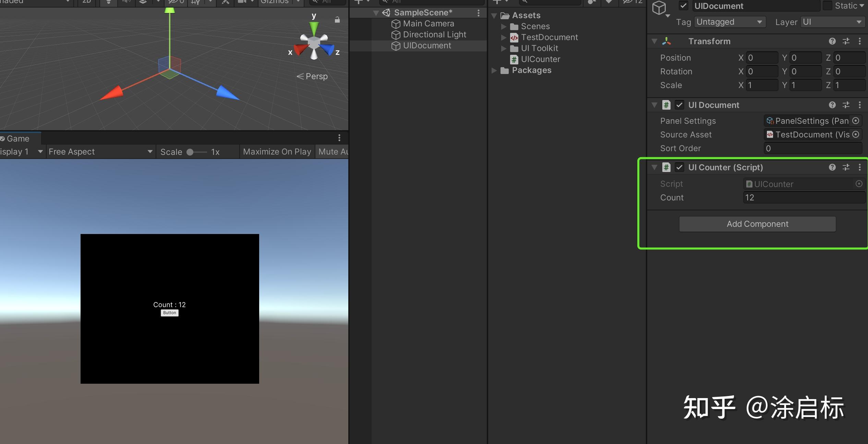The height and width of the screenshot is (444, 868).
Task: Enable the Static checkbox for UIDocument
Action: coord(828,6)
